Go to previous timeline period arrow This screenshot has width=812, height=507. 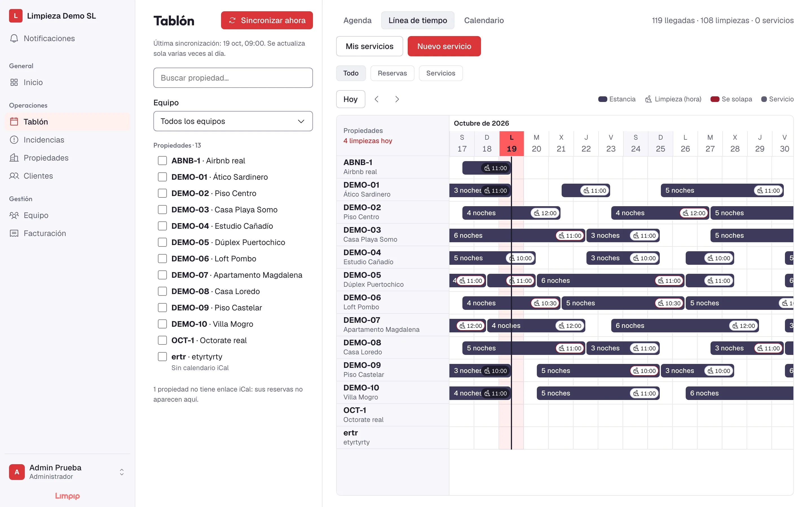click(x=376, y=99)
